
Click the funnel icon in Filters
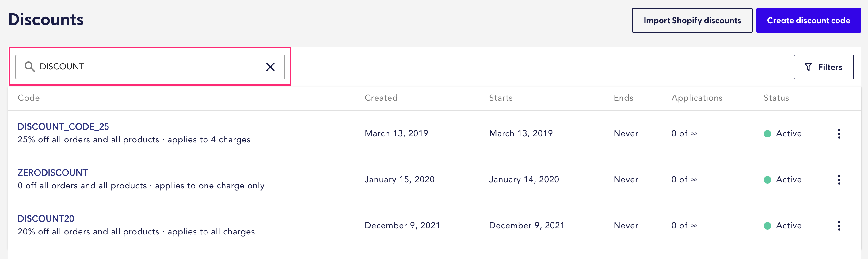[808, 67]
